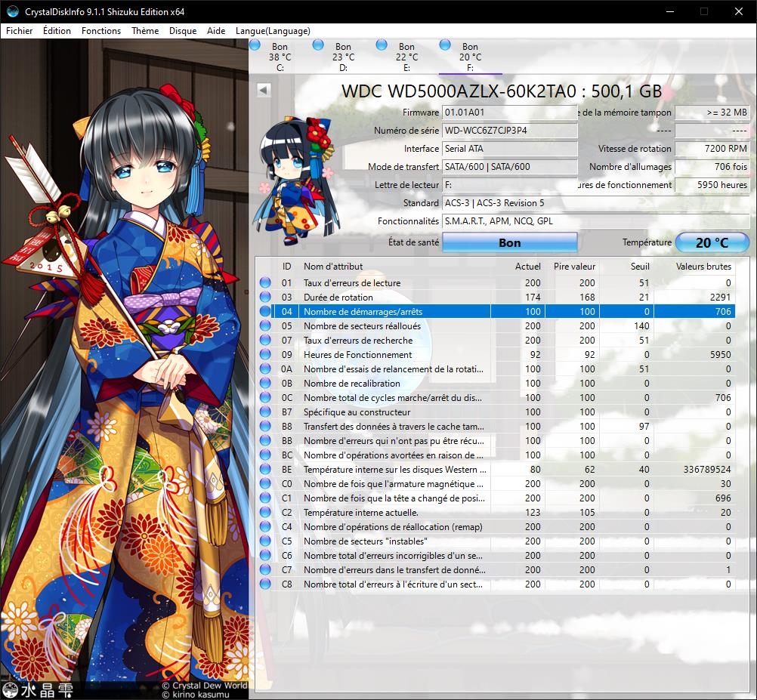Click the Firmware value field

509,113
